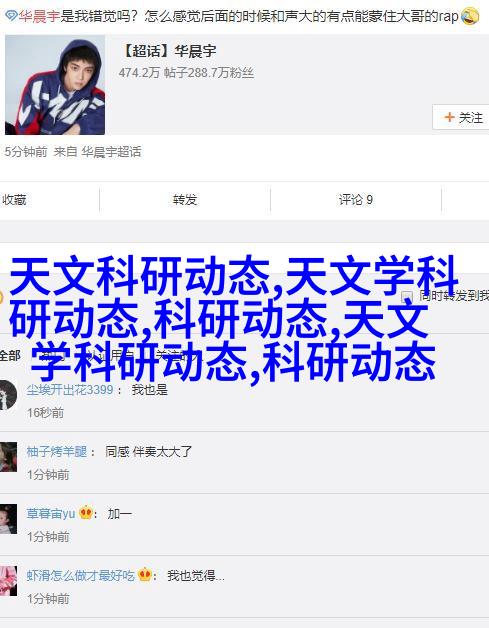Click the crown badge beside 草莓宙yu
Viewport: 489px width, 628px height.
click(86, 513)
